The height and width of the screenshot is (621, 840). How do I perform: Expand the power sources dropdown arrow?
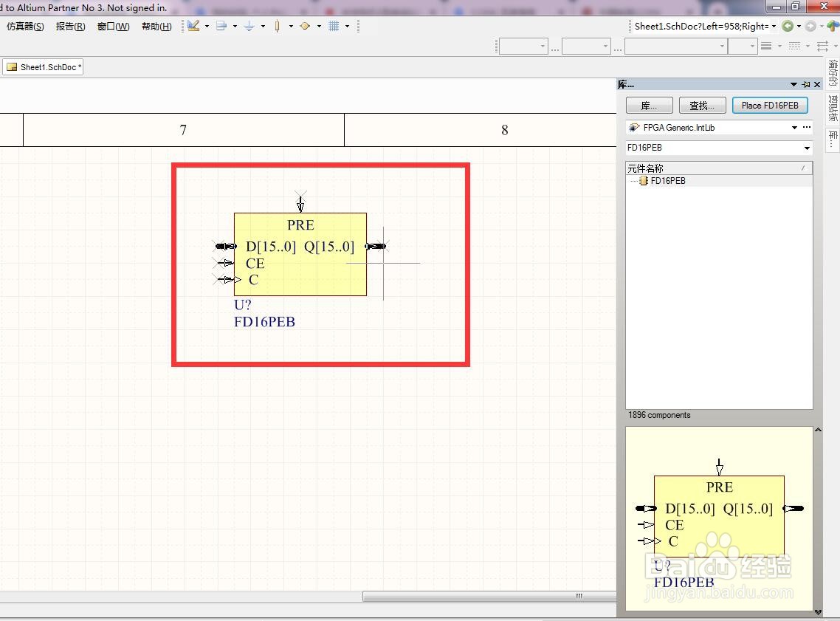click(263, 27)
